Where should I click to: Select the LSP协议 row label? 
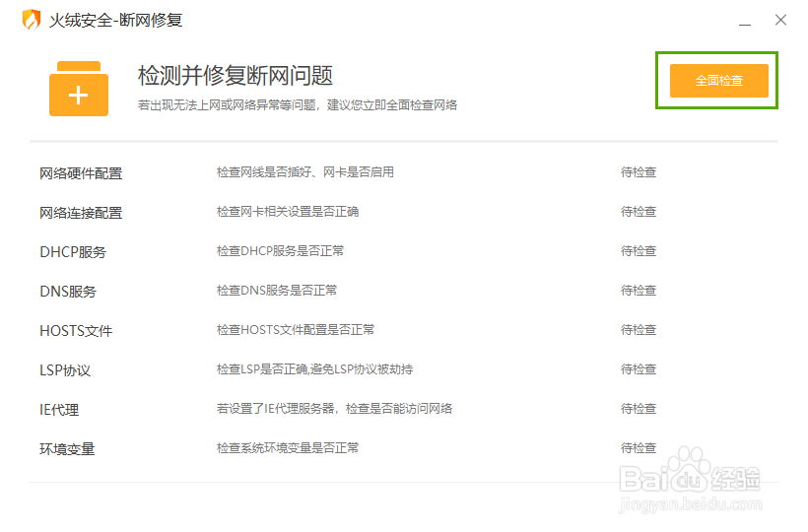coord(65,370)
